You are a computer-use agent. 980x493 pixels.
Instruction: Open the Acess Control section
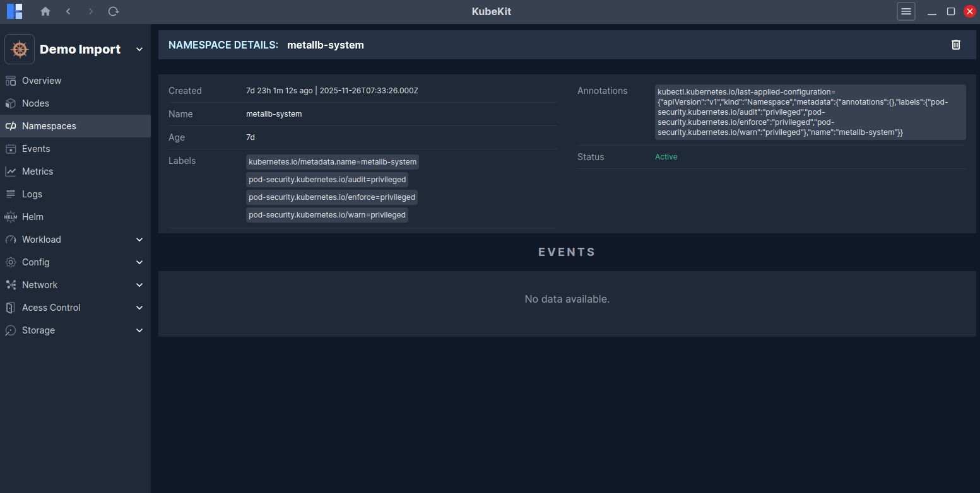(51, 307)
